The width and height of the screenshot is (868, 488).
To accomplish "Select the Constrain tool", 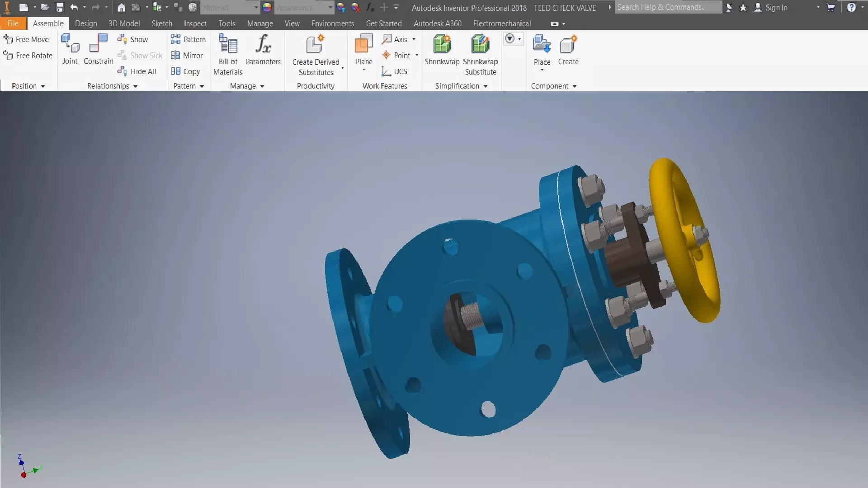I will point(98,44).
